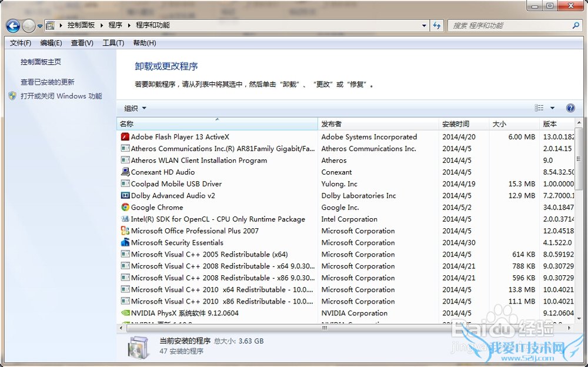Open 控制面板主页 link
Image resolution: width=588 pixels, height=367 pixels.
coord(41,62)
